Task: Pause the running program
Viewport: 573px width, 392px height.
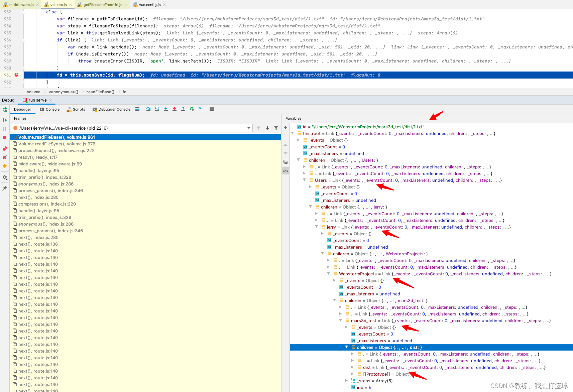Action: [x=5, y=129]
